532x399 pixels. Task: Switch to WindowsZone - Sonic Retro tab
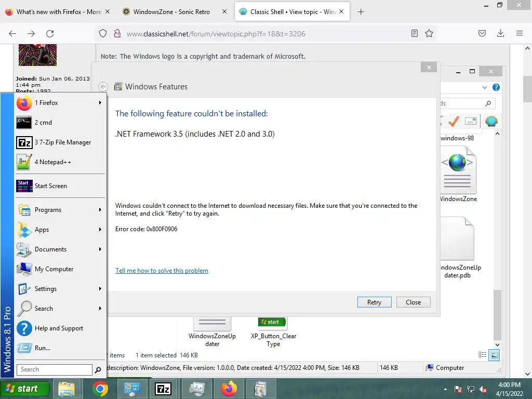point(171,12)
